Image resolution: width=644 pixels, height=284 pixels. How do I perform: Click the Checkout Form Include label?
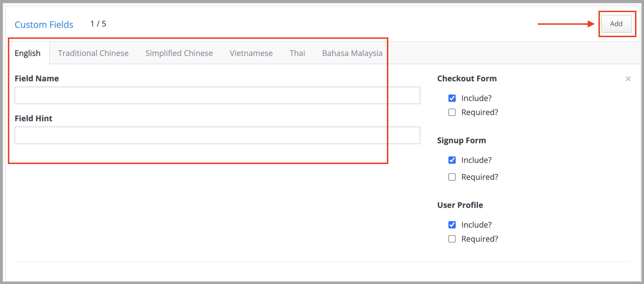tap(476, 98)
